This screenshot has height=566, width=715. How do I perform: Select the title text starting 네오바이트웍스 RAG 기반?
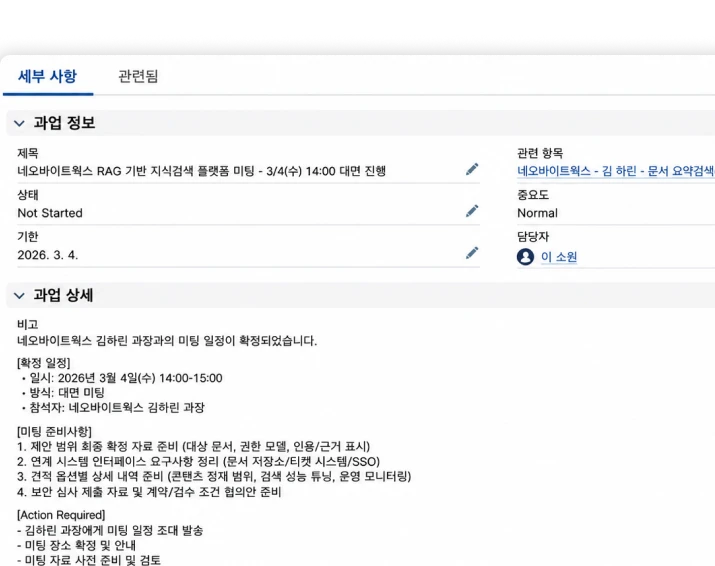pos(202,171)
